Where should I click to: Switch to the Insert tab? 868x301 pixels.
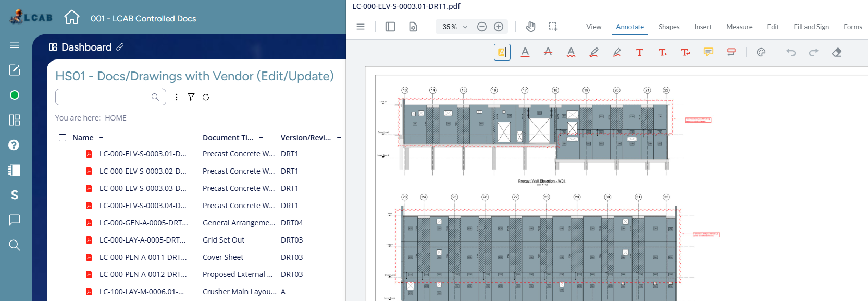pos(703,27)
